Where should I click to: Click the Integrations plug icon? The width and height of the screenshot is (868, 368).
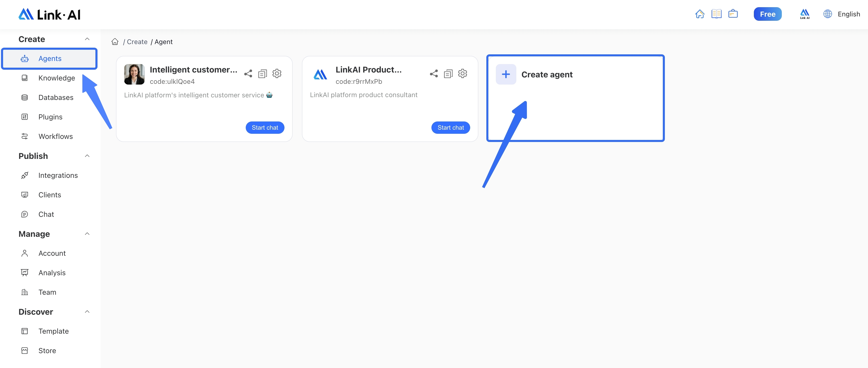coord(25,175)
